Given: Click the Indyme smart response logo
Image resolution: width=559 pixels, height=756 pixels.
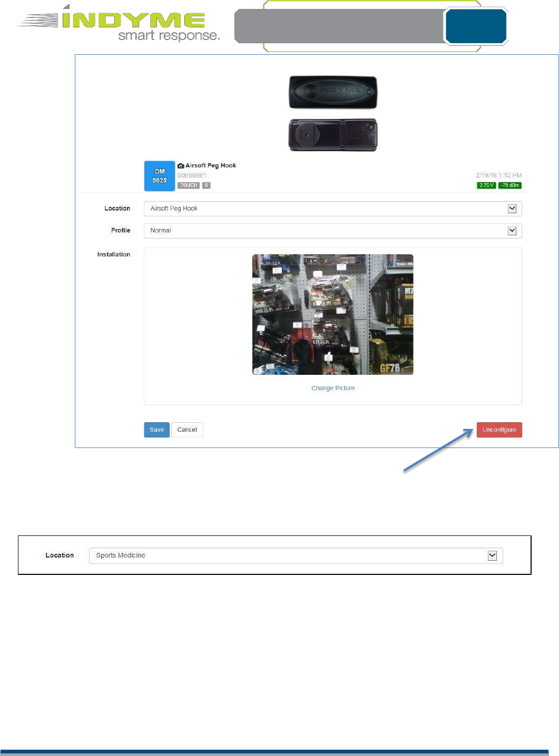Looking at the screenshot, I should coord(119,23).
